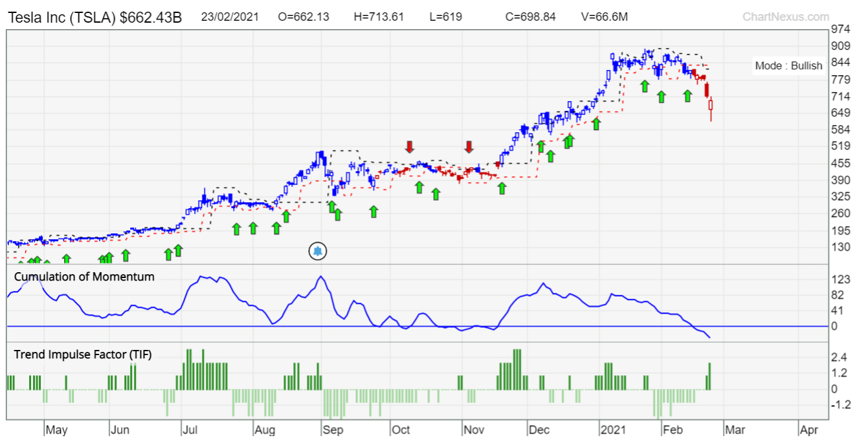Click the Feb label on the time axis
The height and width of the screenshot is (440, 868).
tap(673, 430)
